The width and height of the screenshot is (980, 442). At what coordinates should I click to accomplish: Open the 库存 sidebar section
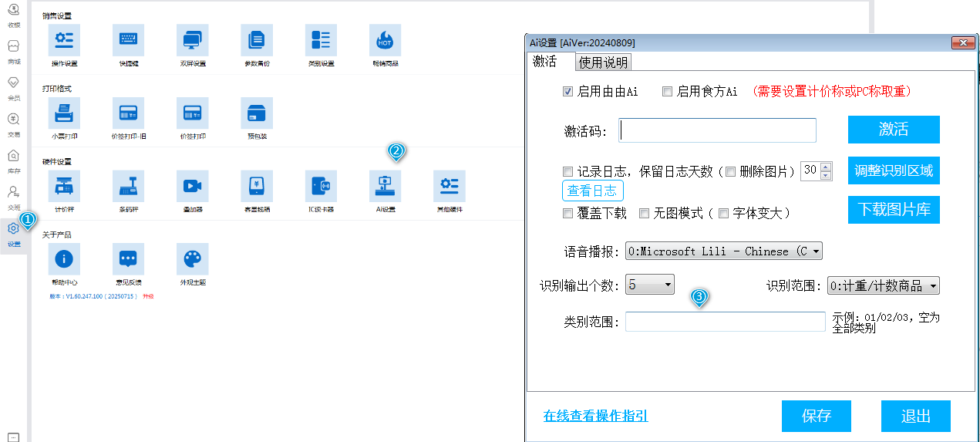click(x=13, y=160)
